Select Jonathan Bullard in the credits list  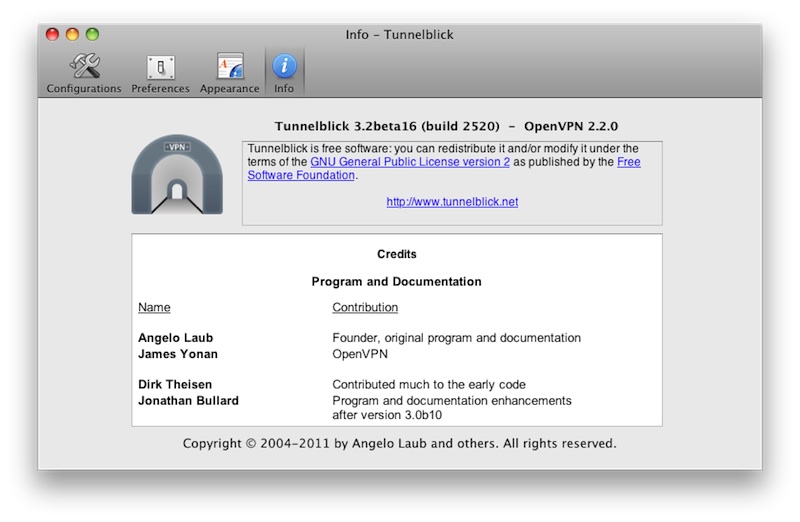coord(188,400)
